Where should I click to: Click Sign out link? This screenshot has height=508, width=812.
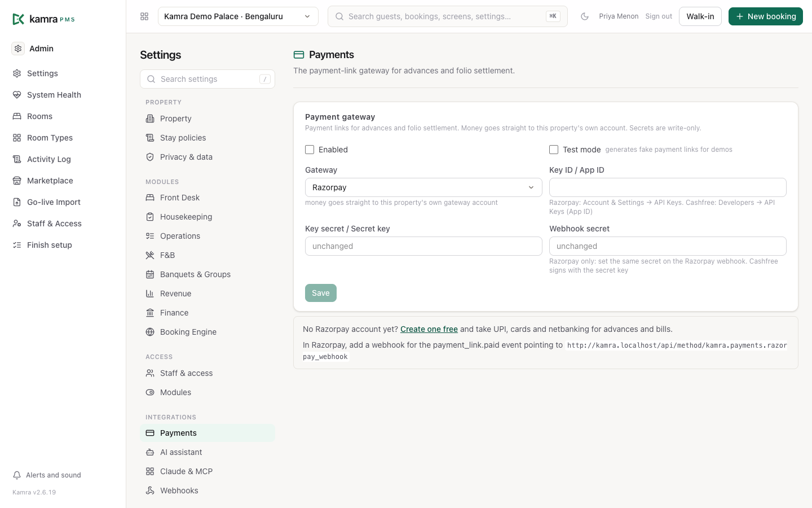[659, 16]
